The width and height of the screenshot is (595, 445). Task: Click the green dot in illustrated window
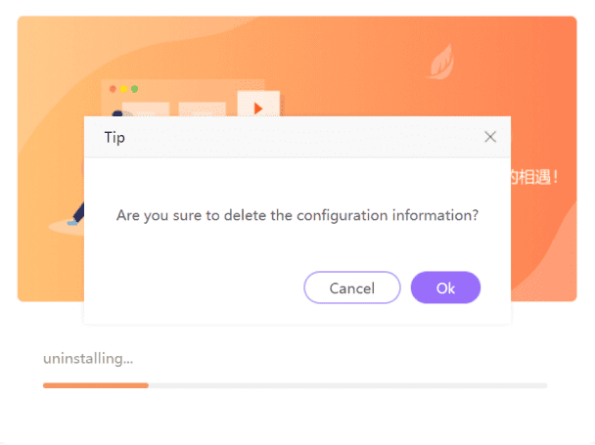(134, 89)
